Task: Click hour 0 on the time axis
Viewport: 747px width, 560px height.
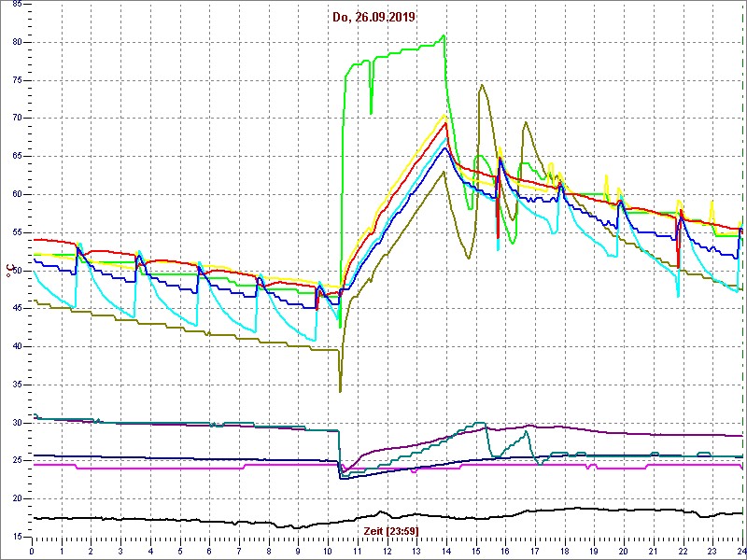Action: point(32,551)
